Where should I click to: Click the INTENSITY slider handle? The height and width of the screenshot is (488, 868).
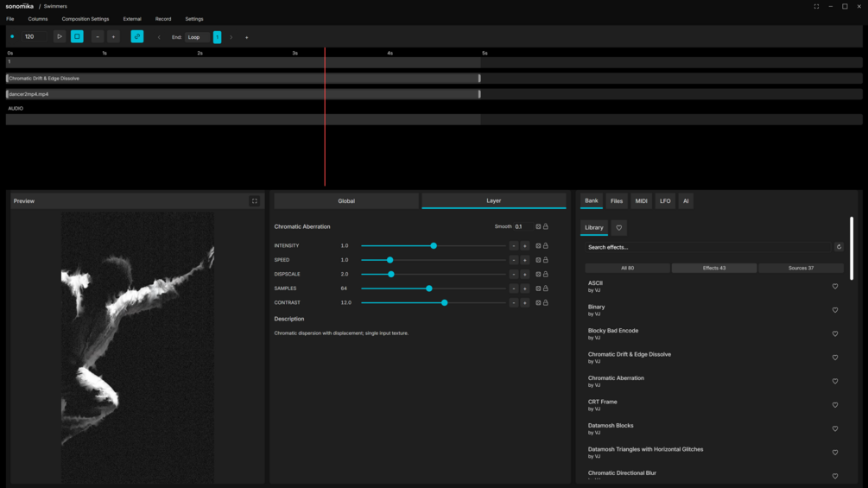tap(434, 245)
